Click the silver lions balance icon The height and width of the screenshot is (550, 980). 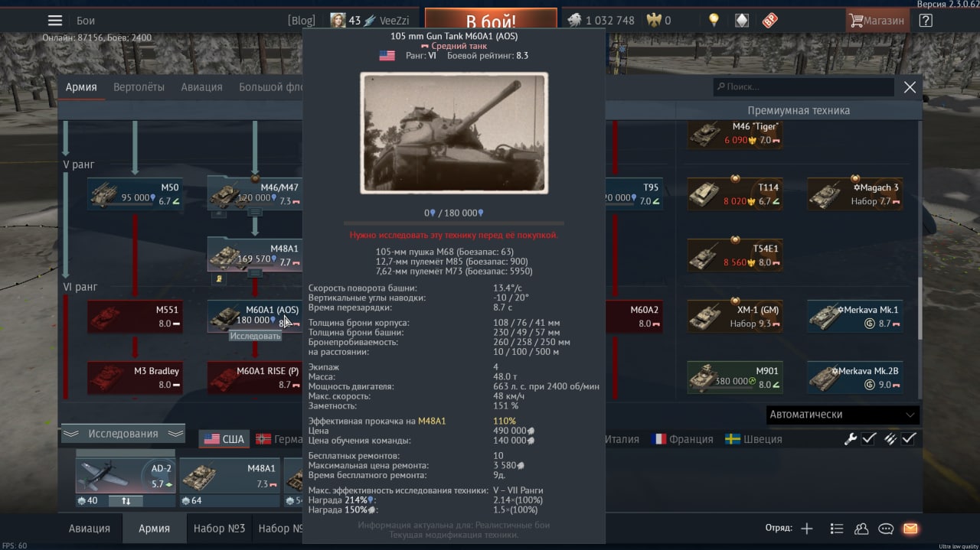[x=574, y=21]
